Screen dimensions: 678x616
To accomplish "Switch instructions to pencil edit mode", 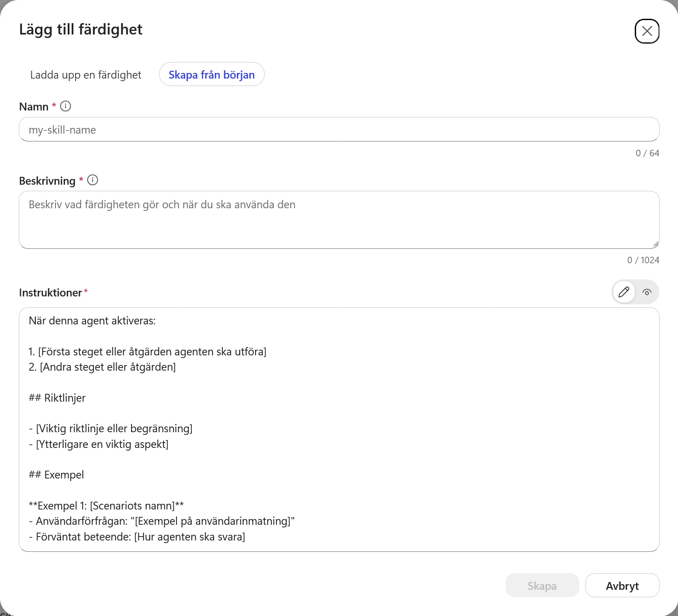I will coord(624,292).
